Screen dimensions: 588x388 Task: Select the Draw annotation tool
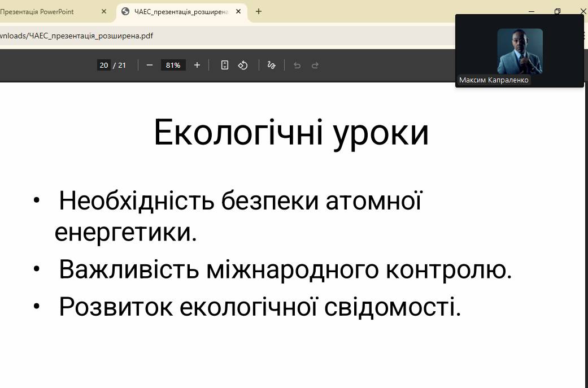coord(271,65)
